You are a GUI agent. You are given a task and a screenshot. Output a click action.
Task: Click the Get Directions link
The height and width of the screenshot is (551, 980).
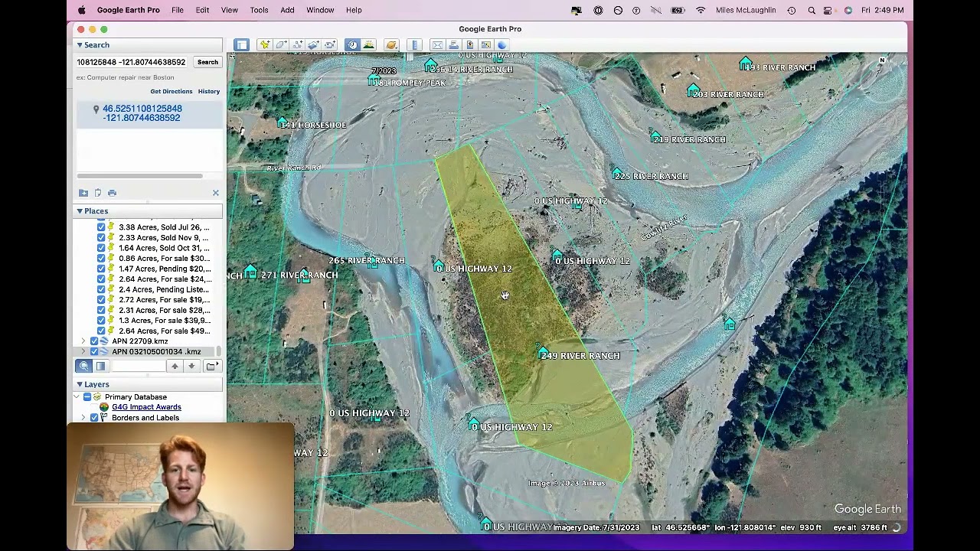click(171, 91)
